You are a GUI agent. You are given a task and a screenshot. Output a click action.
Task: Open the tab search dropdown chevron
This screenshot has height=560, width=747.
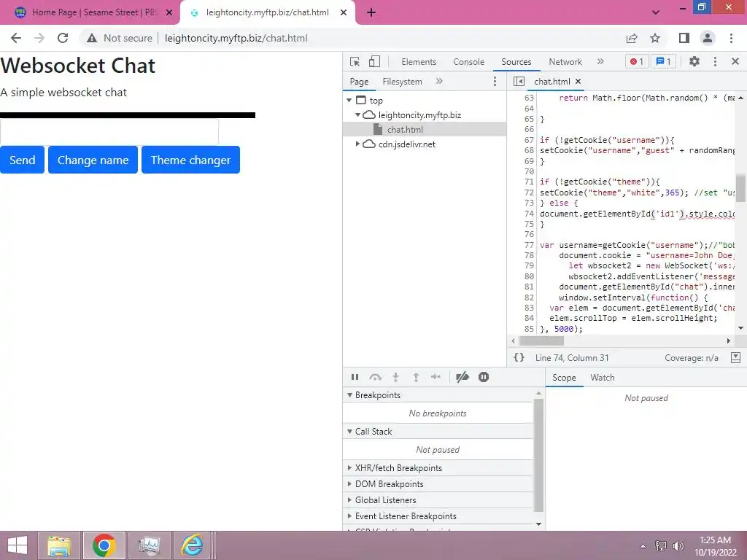656,12
